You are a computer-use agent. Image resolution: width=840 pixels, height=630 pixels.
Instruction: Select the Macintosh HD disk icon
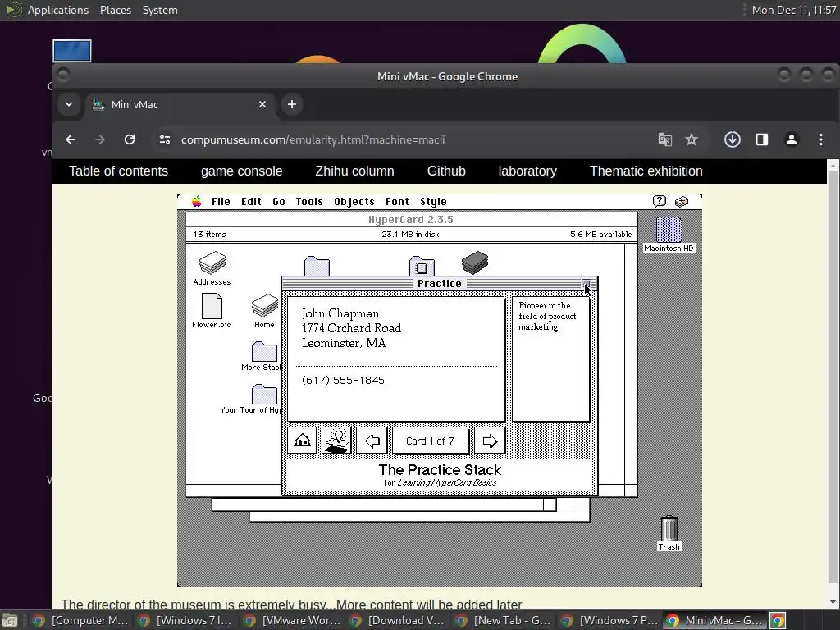[x=669, y=234]
